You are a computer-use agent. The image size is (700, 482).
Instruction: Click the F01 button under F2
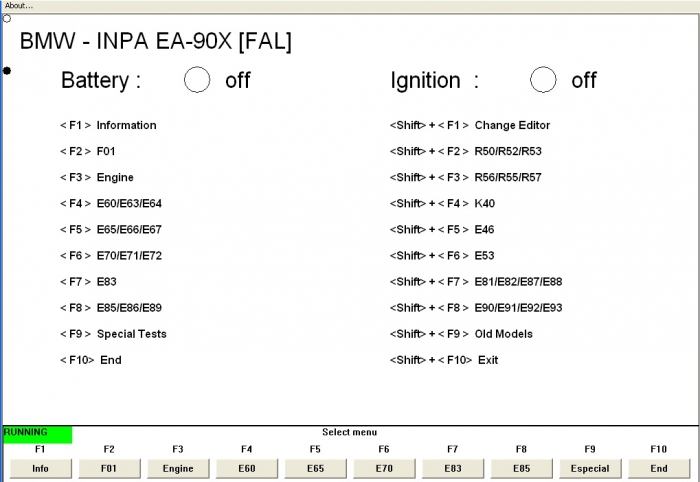click(x=109, y=468)
